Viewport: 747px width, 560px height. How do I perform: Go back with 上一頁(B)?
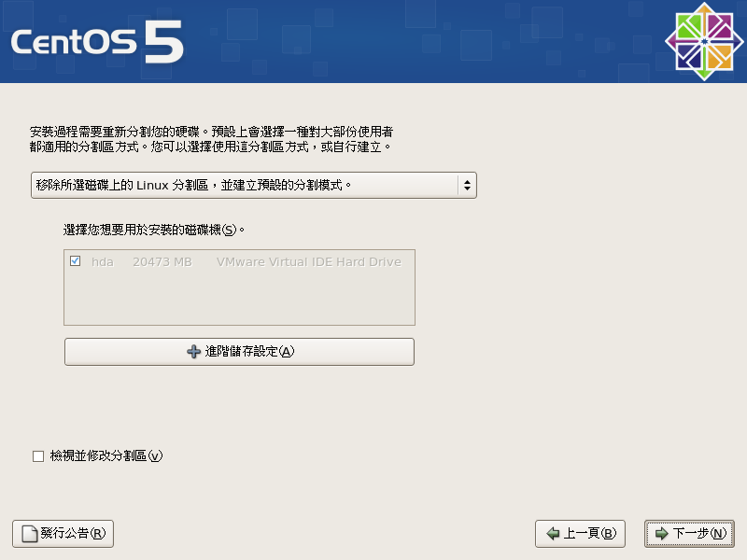click(x=580, y=533)
